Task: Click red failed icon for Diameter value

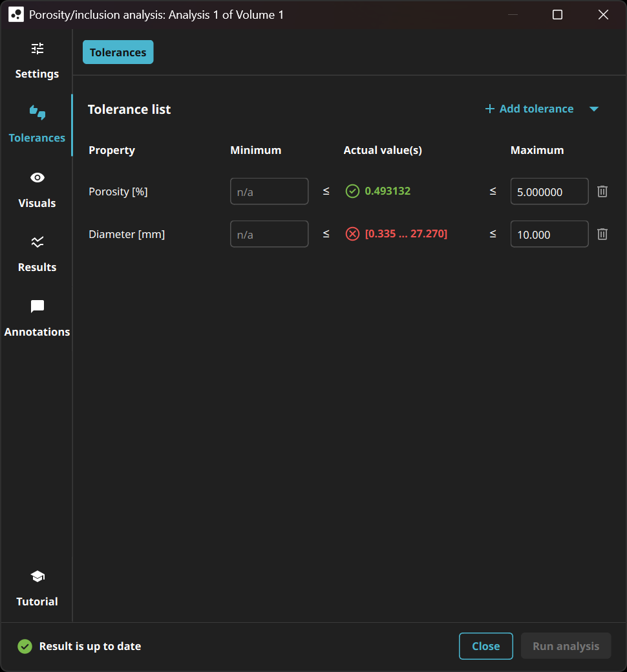Action: 352,234
